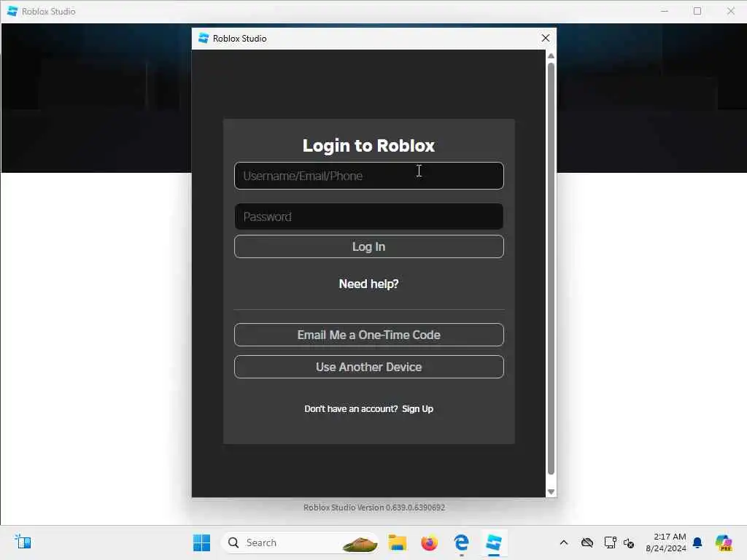Click the login dialog scrollbar down arrow
The image size is (747, 560).
(x=551, y=491)
